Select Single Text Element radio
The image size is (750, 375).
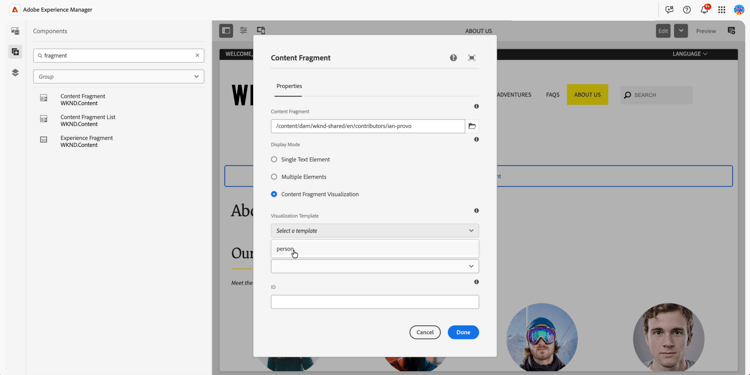(x=274, y=159)
